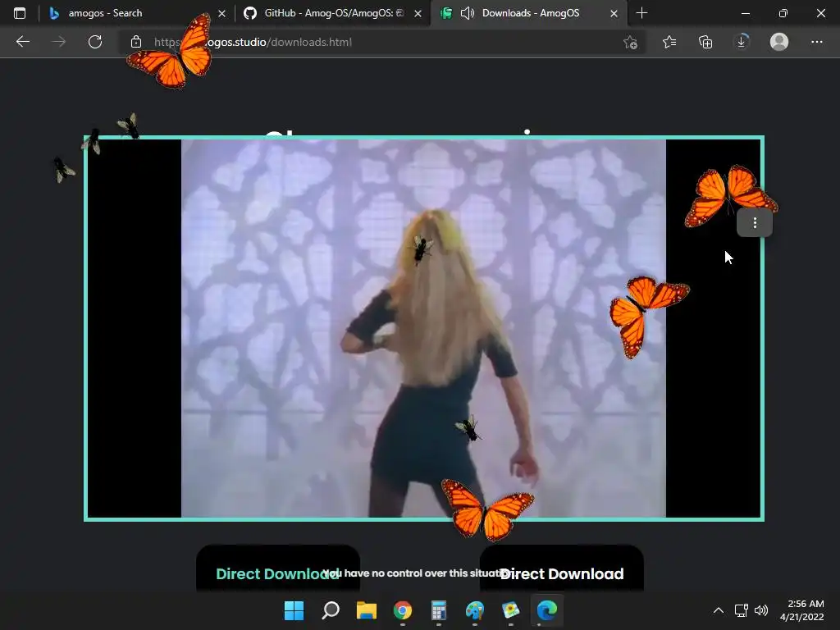Open volume control in system tray
Screen dimensions: 840x630
point(760,610)
